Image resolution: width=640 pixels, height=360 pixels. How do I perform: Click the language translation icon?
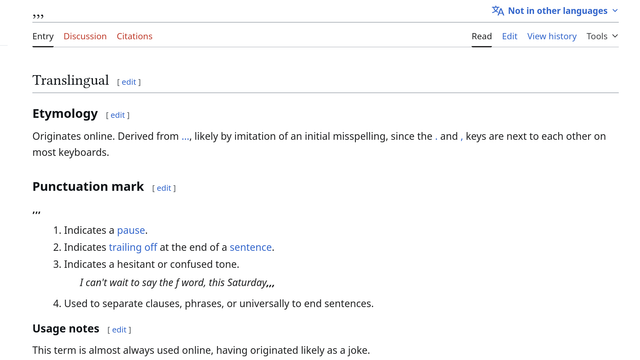[x=498, y=11]
